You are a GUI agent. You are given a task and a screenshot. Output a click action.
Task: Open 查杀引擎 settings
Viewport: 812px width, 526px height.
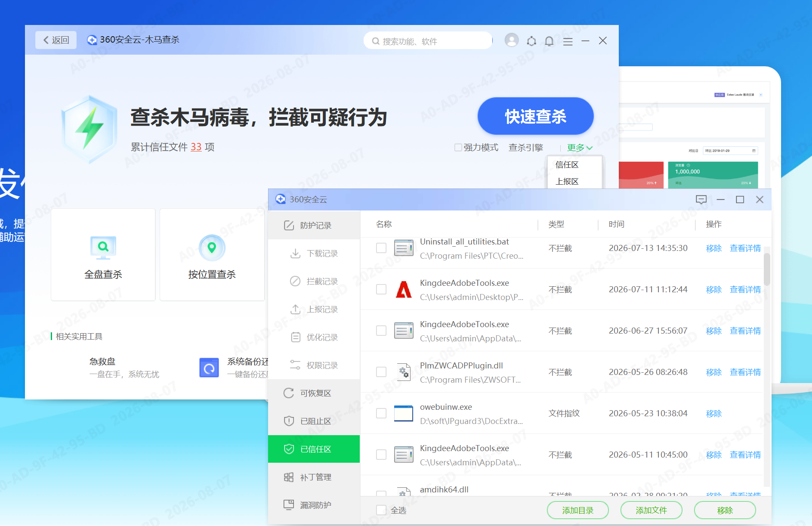point(526,148)
